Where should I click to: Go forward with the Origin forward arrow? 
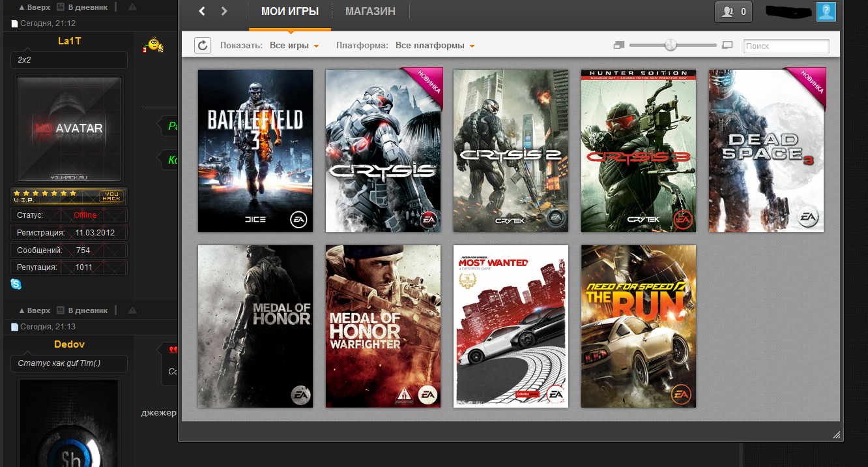tap(224, 11)
